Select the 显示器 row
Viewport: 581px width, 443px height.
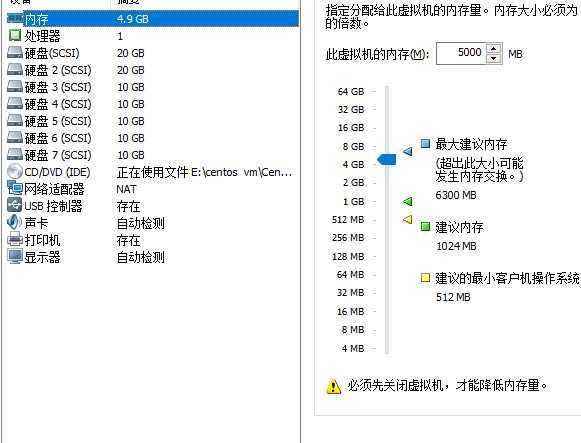(153, 257)
